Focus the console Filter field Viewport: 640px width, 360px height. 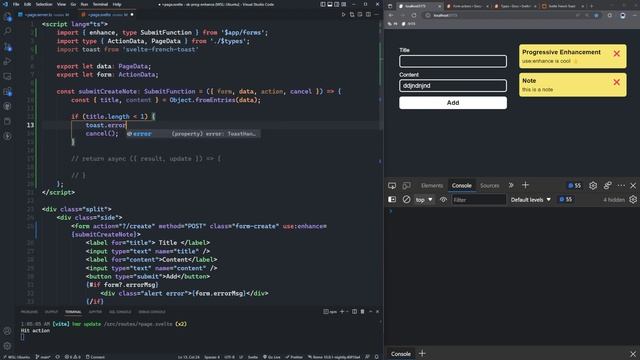click(x=478, y=200)
